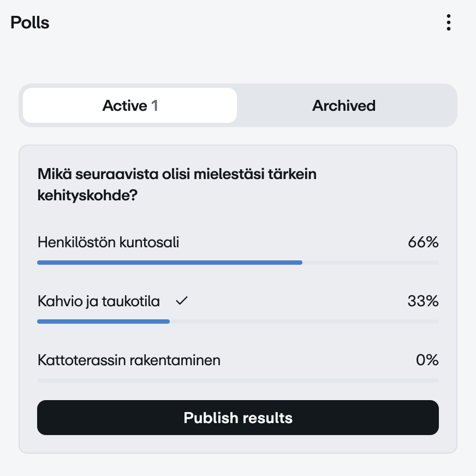
Task: Click the blue filled part of Kahvio bar
Action: point(103,322)
